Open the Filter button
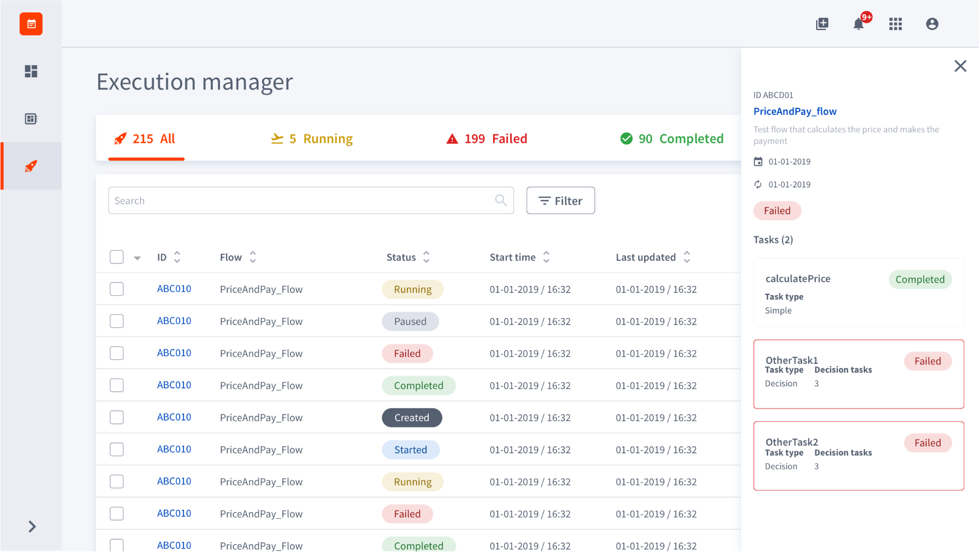 coord(560,201)
